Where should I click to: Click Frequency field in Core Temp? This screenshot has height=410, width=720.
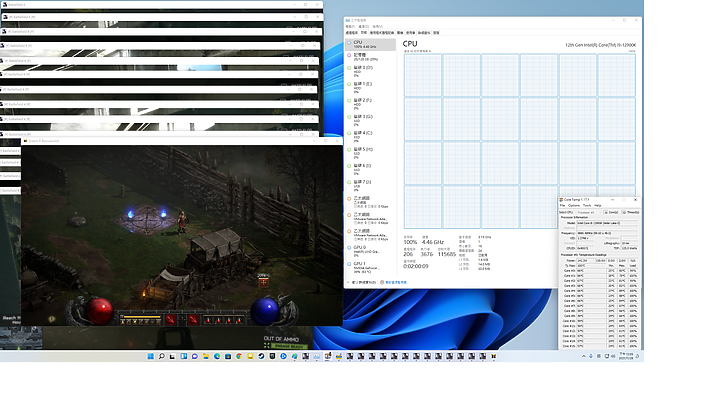click(x=608, y=233)
